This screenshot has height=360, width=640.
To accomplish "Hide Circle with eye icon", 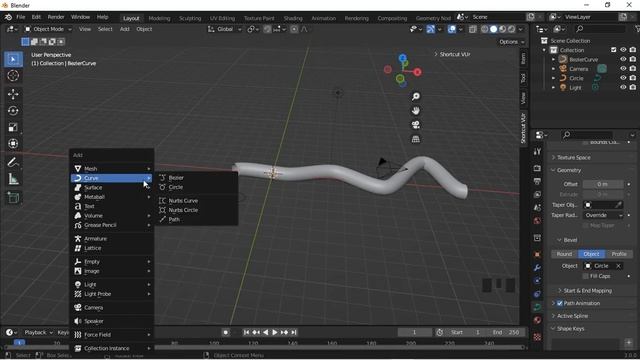I will pos(623,78).
